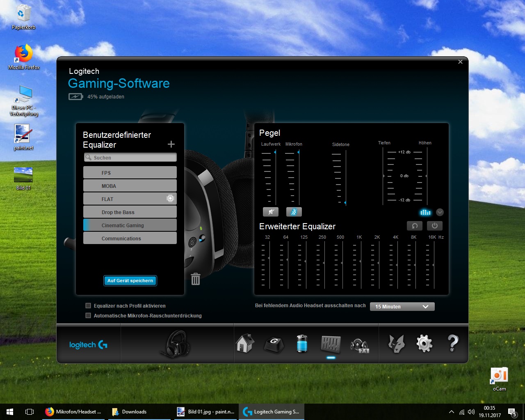This screenshot has height=420, width=525.
Task: Adjust the 16K equalizer band
Action: pos(434,265)
